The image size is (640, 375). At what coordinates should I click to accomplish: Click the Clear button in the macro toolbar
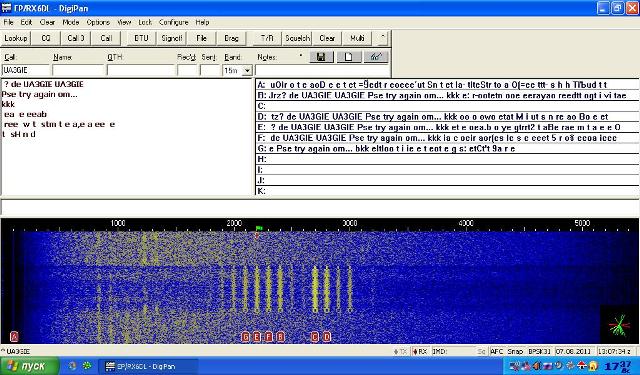point(327,38)
